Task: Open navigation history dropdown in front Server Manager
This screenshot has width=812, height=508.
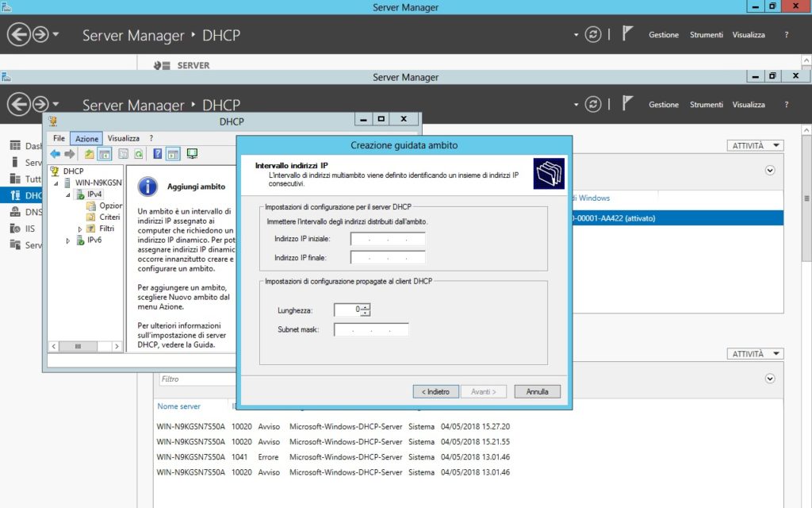Action: pyautogui.click(x=56, y=104)
